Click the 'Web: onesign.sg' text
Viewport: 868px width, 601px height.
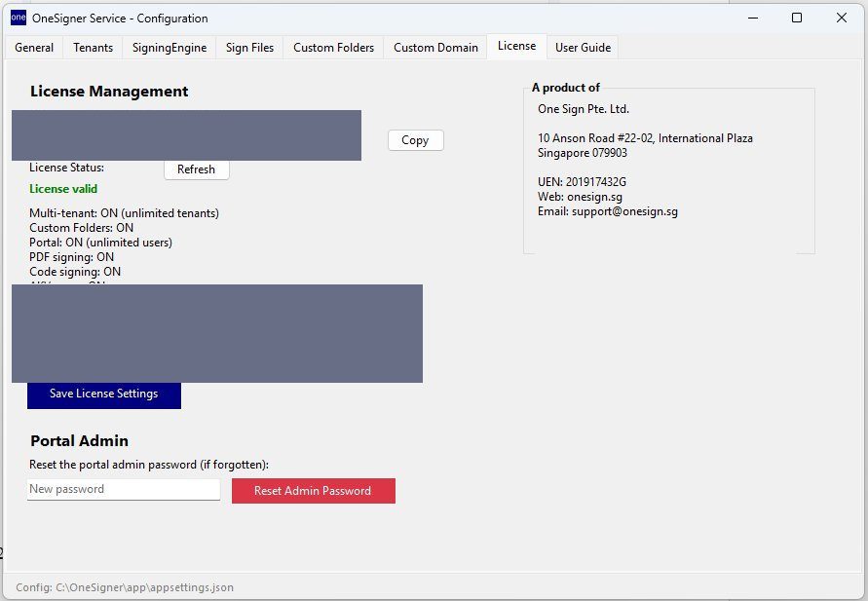click(x=580, y=197)
